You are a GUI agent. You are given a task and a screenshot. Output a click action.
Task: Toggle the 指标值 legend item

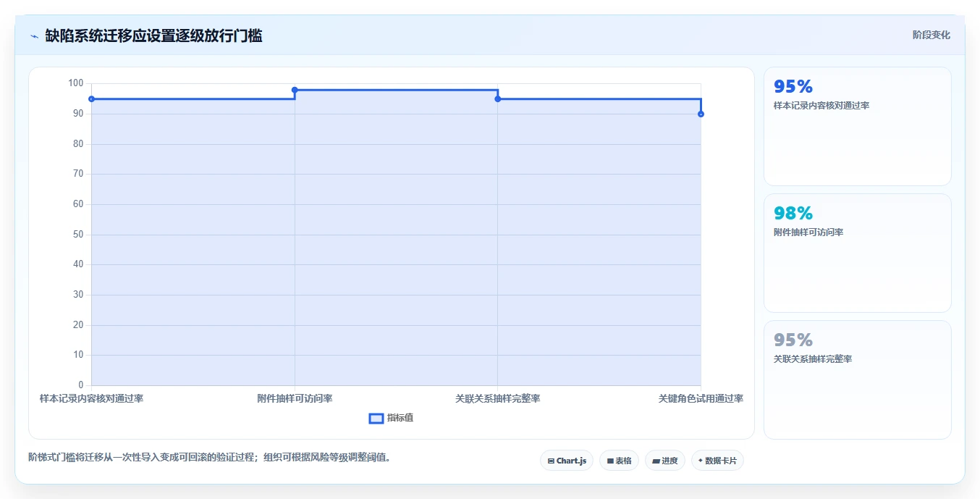coord(392,418)
